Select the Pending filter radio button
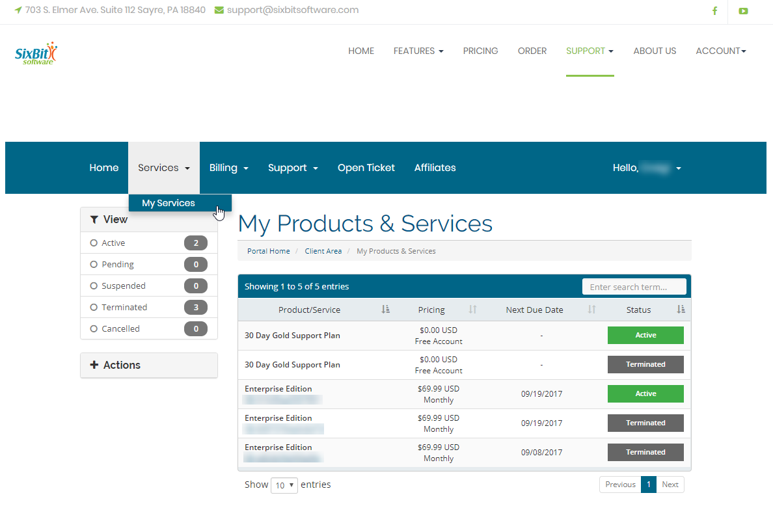This screenshot has height=532, width=773. click(94, 265)
